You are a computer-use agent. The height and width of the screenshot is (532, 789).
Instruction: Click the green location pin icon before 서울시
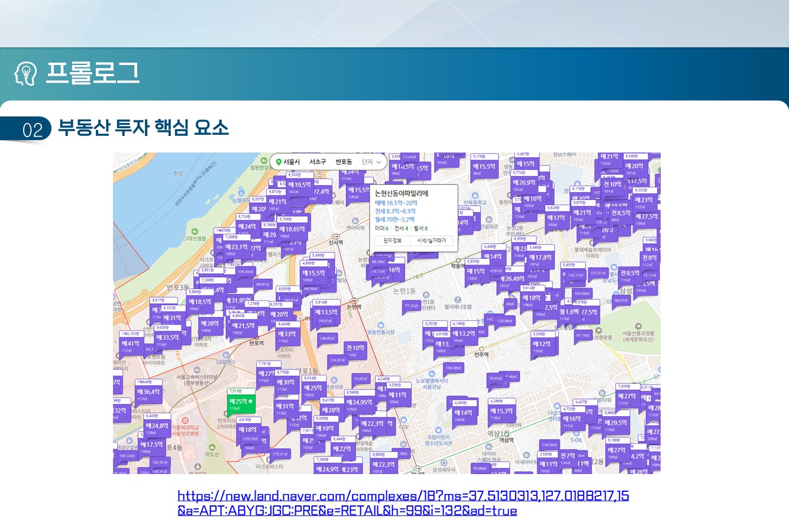[279, 162]
